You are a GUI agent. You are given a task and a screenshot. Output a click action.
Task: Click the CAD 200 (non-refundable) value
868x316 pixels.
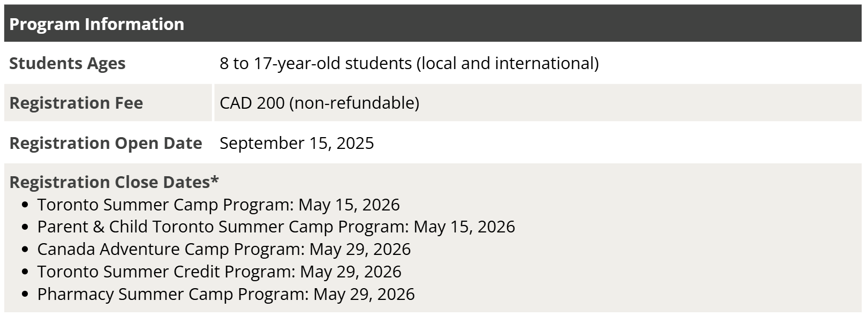(319, 103)
